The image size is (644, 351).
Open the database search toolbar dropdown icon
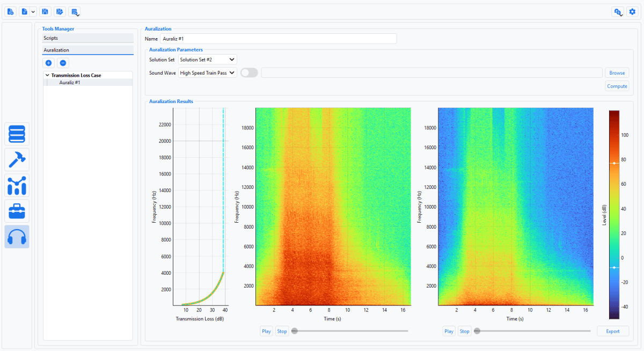(x=75, y=12)
